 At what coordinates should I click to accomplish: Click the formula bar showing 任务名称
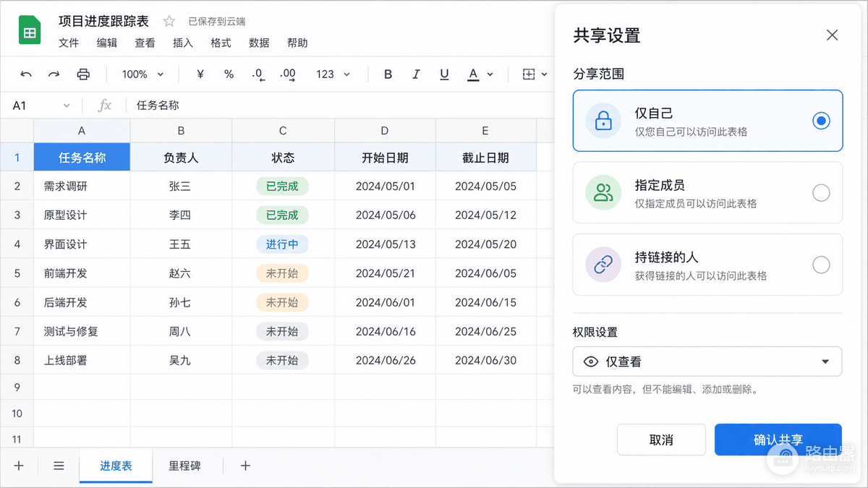tap(340, 106)
